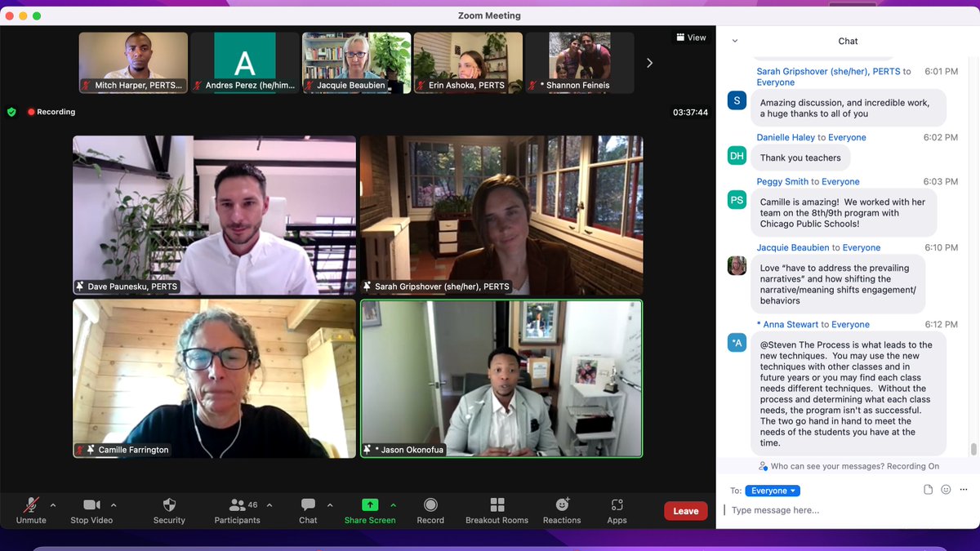Viewport: 980px width, 551px height.
Task: Click the 03:37:44 meeting timer
Action: coord(690,113)
